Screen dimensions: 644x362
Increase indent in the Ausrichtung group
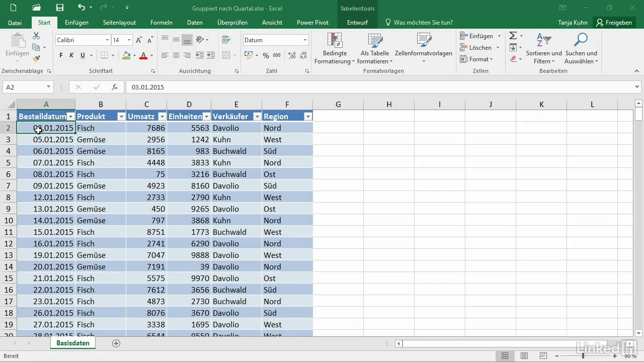click(211, 55)
